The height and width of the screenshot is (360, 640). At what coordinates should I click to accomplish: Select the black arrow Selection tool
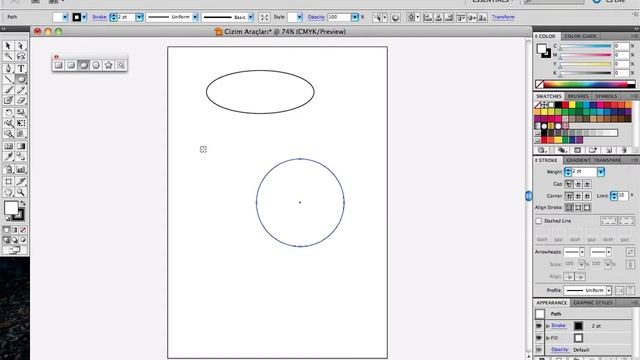point(8,46)
